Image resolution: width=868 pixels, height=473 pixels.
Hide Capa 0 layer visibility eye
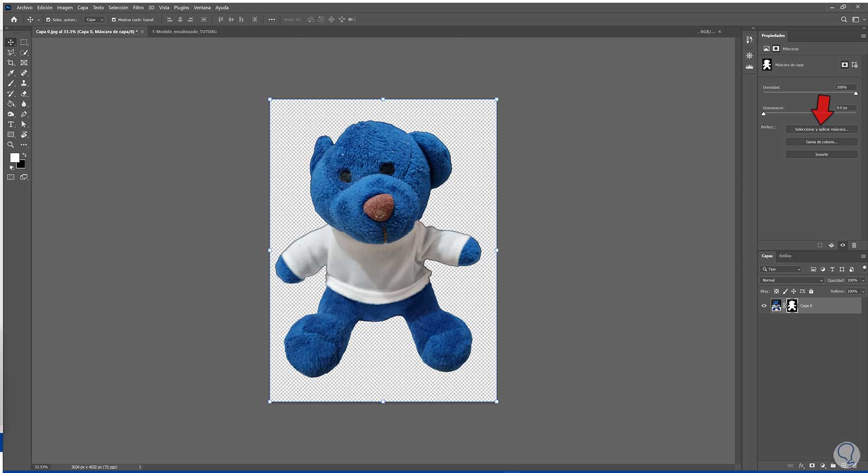[x=764, y=306]
